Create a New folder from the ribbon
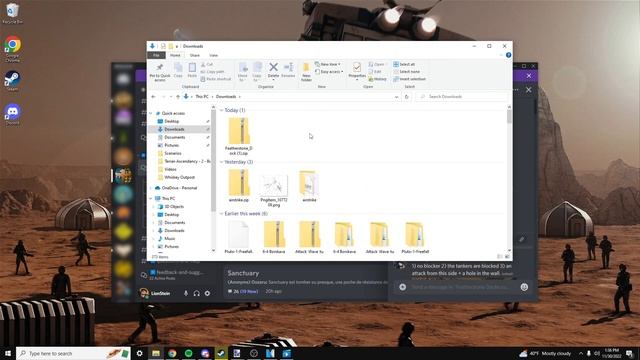640x360 pixels. [306, 72]
